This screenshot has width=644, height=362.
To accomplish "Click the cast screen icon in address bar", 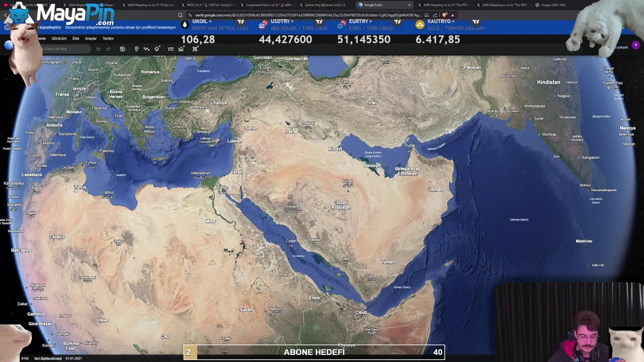I will (x=427, y=15).
